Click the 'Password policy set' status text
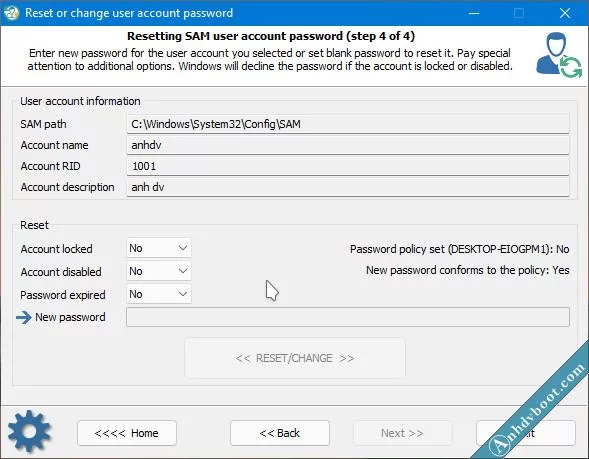Image resolution: width=589 pixels, height=459 pixels. coord(459,249)
